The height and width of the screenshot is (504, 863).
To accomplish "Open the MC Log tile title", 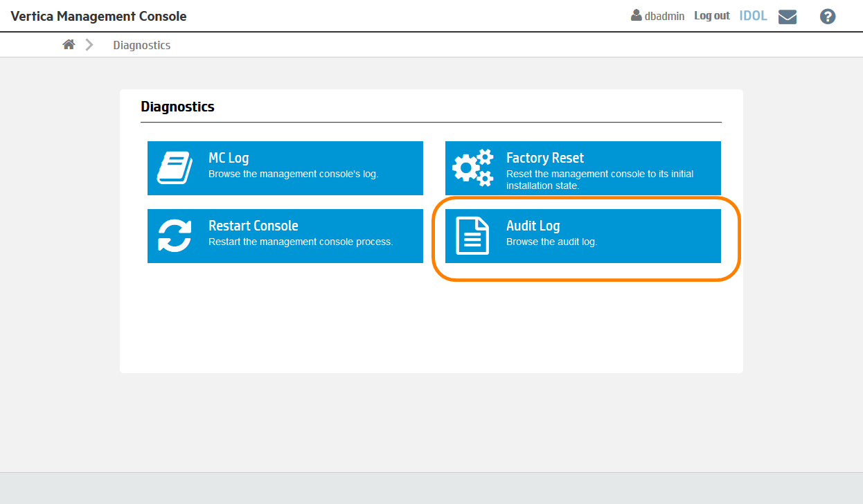I will click(229, 158).
